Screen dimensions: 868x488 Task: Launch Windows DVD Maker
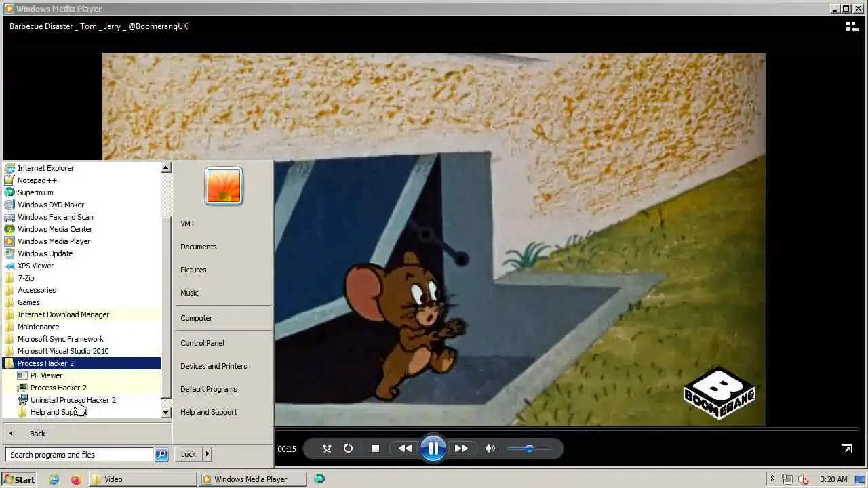click(x=82, y=205)
